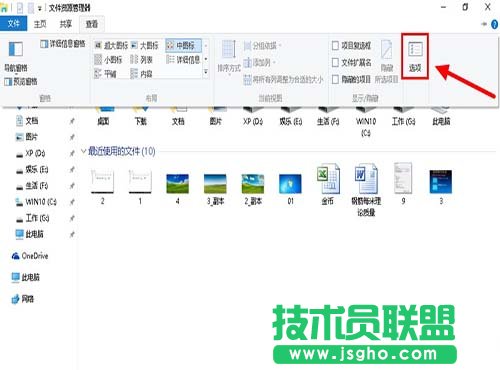The image size is (500, 370).
Task: Show the 详细信息窗格 details pane
Action: point(63,44)
